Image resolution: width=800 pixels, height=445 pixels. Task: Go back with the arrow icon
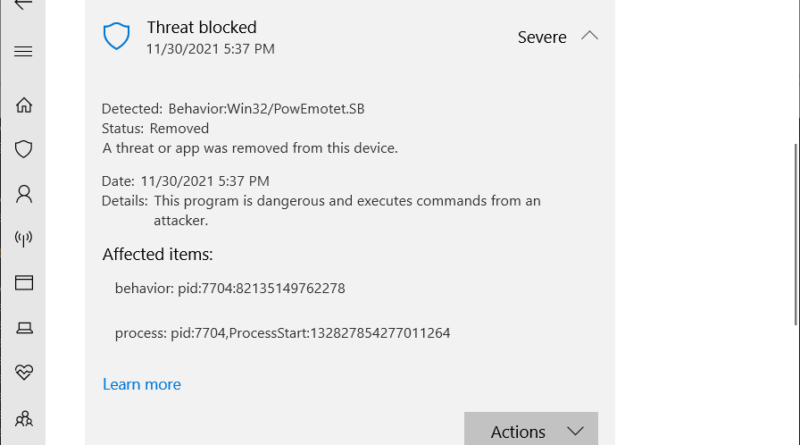coord(23,4)
